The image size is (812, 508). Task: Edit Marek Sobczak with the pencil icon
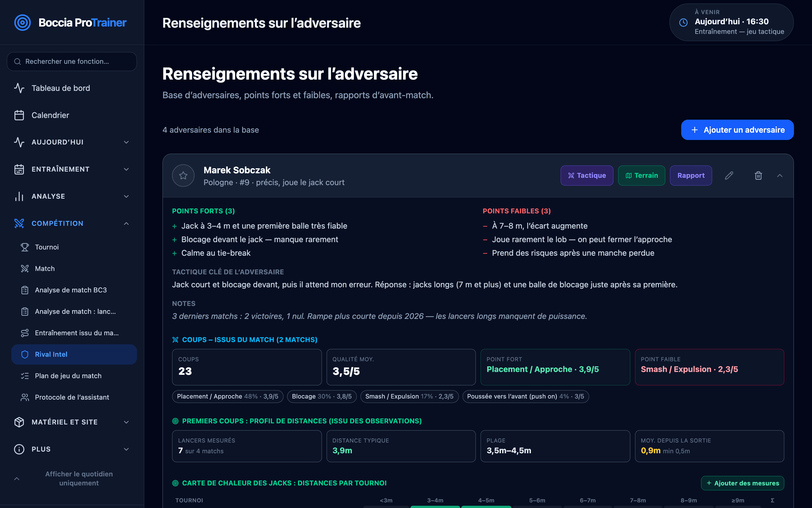click(x=729, y=175)
